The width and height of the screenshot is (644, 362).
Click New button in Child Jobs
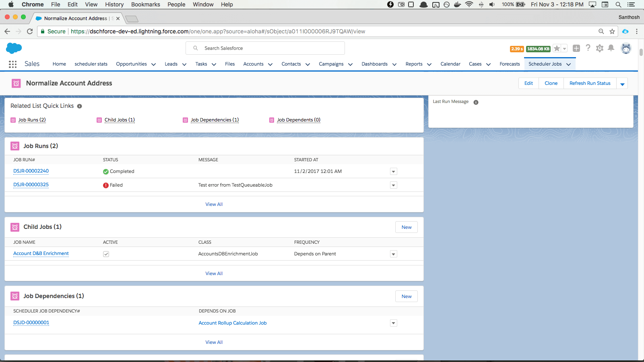[406, 227]
